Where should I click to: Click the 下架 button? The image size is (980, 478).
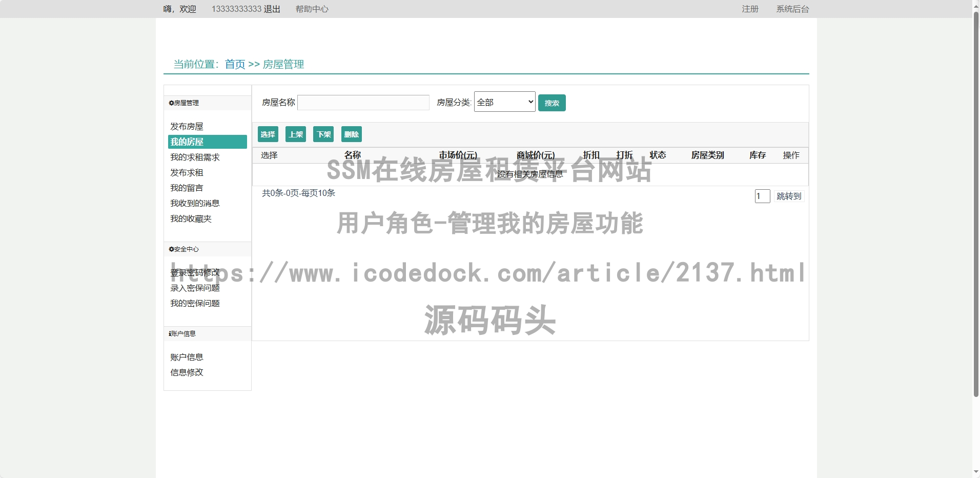click(323, 134)
